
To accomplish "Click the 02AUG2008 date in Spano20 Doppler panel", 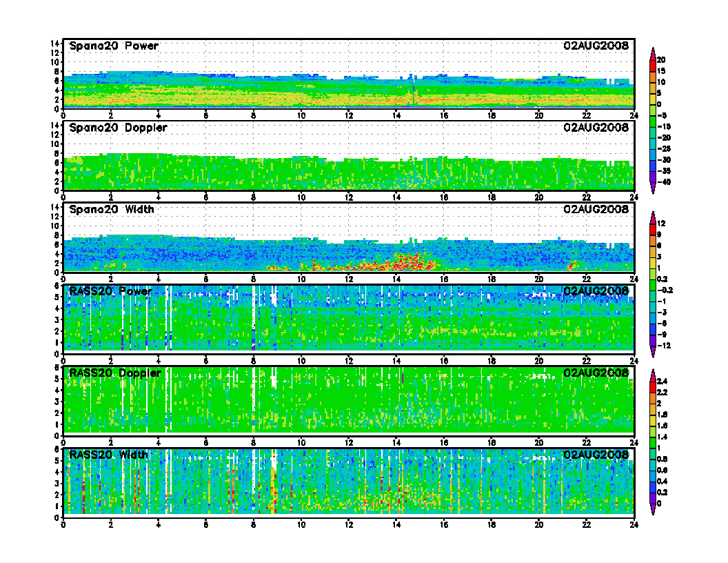I will tap(596, 127).
